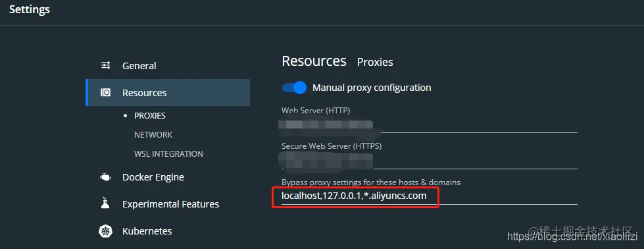
Task: Click the Experimental Features flask icon
Action: [105, 204]
